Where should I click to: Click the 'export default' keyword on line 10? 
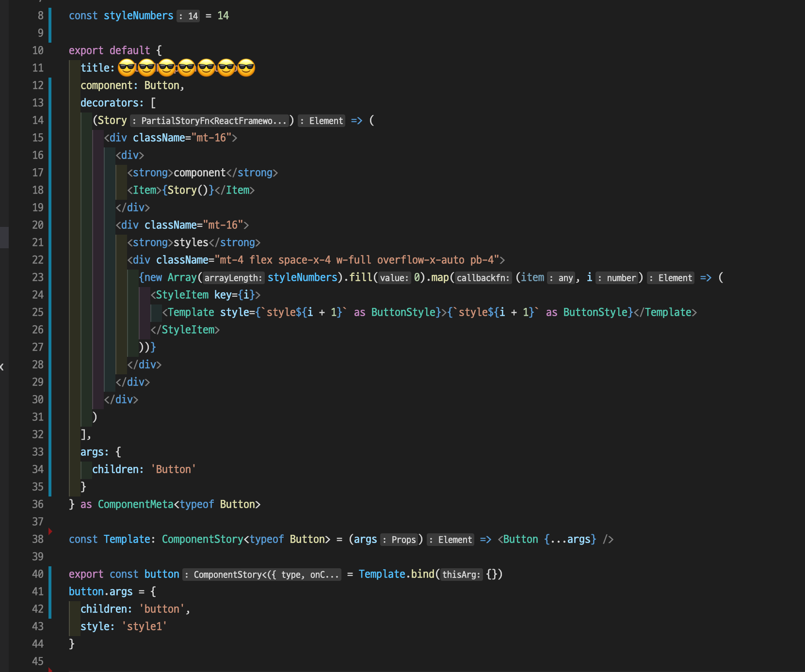[x=110, y=50]
